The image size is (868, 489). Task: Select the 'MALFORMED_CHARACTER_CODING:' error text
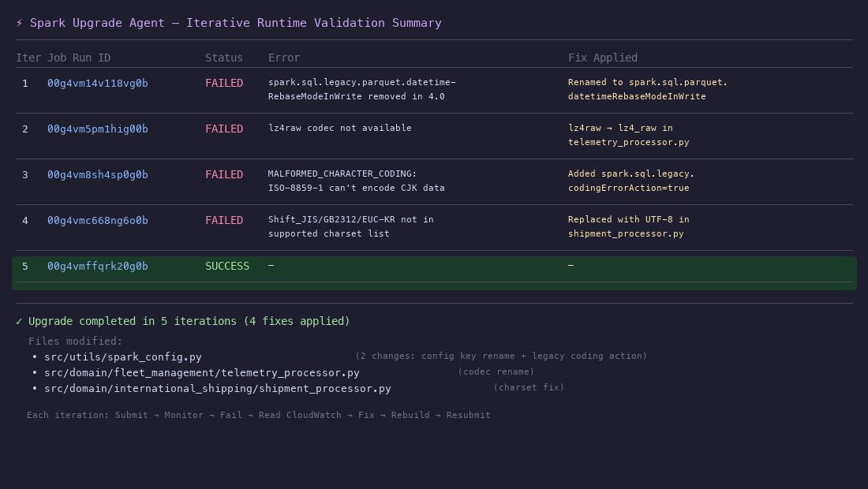coord(342,174)
